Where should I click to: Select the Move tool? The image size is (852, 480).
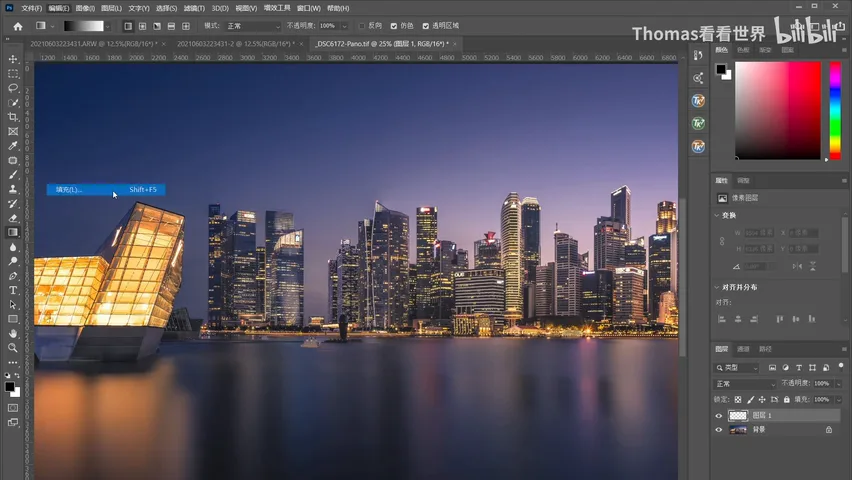(13, 59)
